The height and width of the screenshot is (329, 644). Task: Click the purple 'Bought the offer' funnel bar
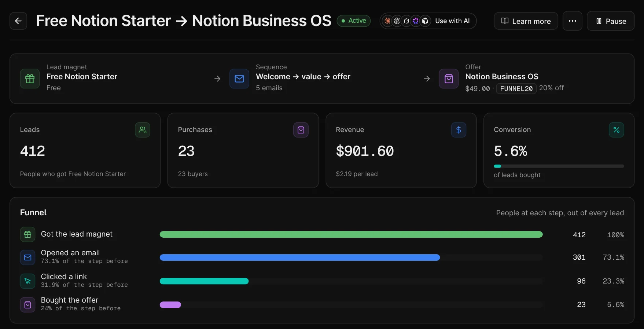pyautogui.click(x=170, y=304)
